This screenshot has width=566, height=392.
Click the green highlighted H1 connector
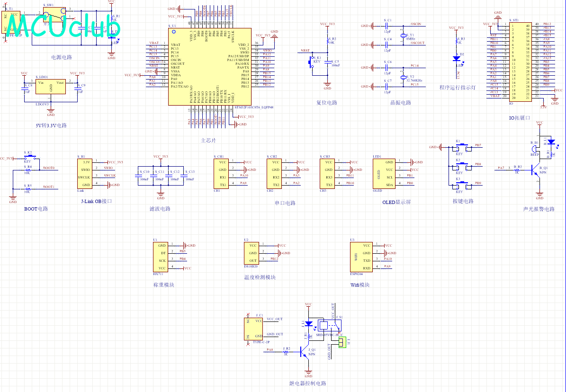342,342
